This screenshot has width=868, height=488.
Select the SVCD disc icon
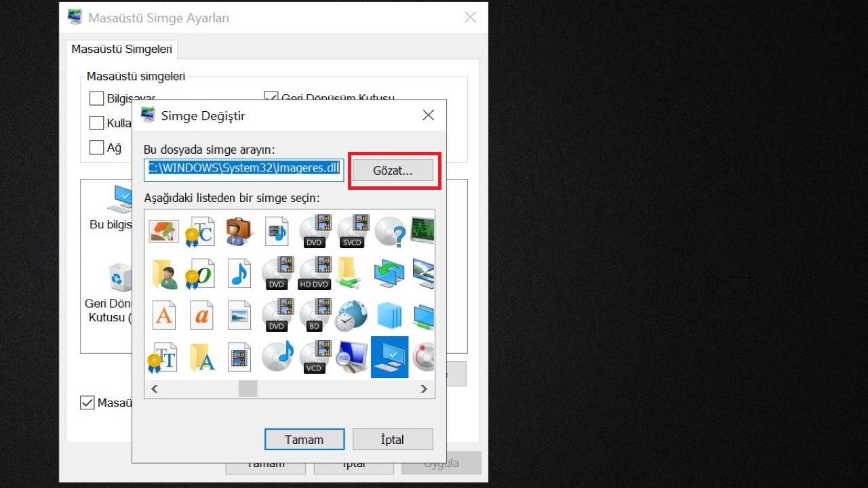coord(352,231)
